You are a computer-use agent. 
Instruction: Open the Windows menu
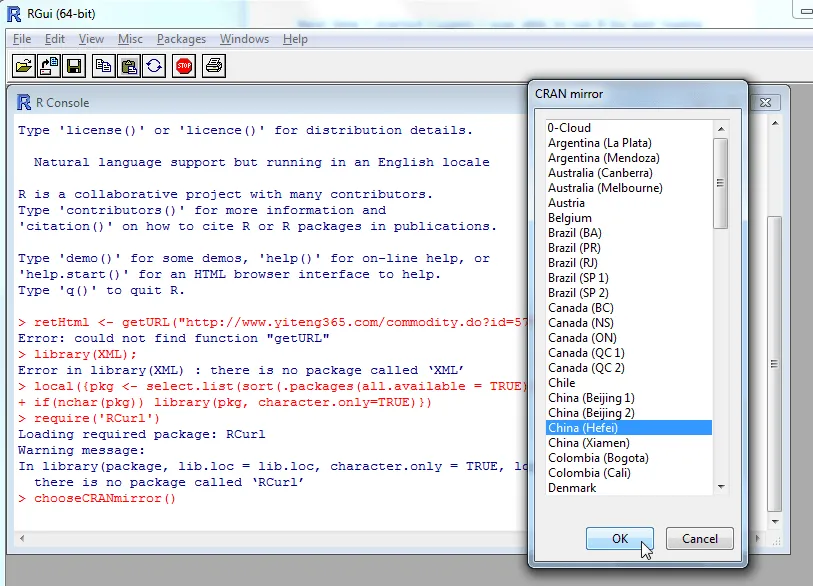244,39
